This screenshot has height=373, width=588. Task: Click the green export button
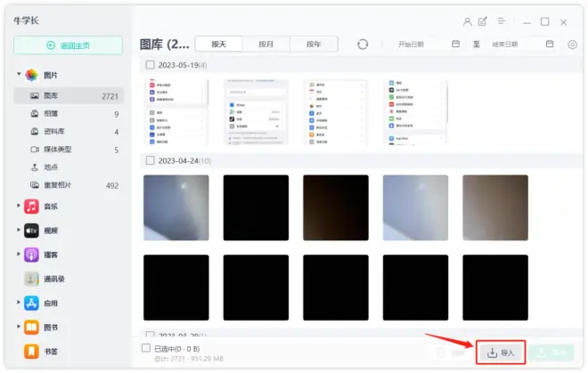pyautogui.click(x=551, y=353)
